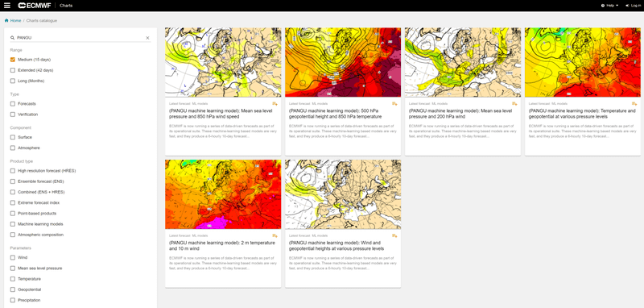Click the Home icon in breadcrumb
Image resolution: width=644 pixels, height=308 pixels.
tap(6, 20)
